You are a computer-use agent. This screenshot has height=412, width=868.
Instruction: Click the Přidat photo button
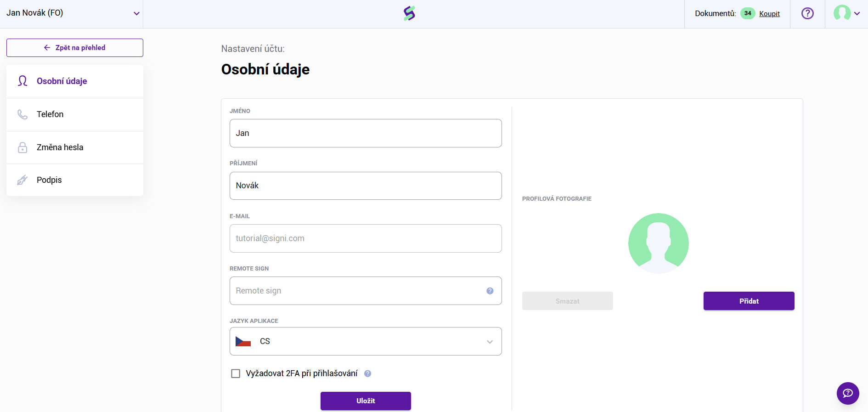pos(749,301)
